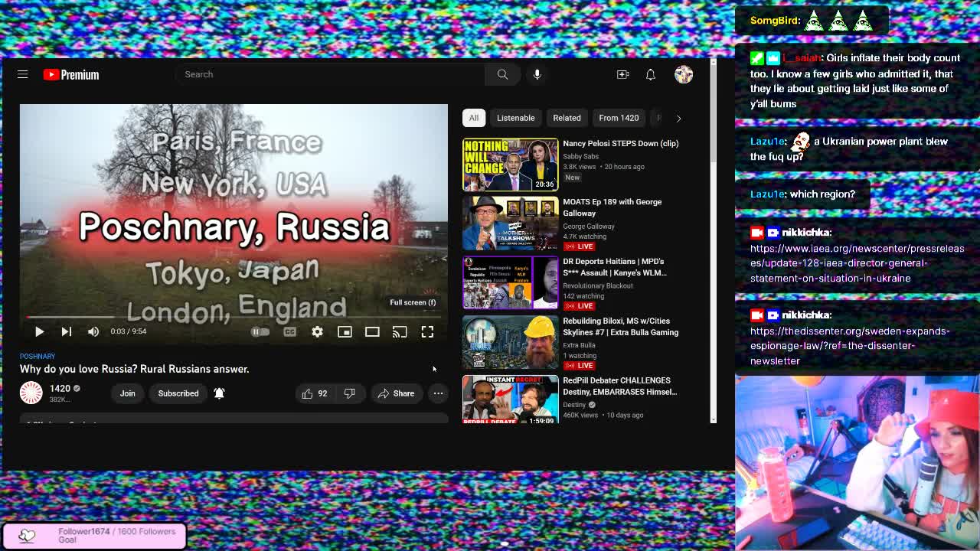Screen dimensions: 980x551
Task: Click the YouTube Premium logo
Action: pyautogui.click(x=71, y=74)
